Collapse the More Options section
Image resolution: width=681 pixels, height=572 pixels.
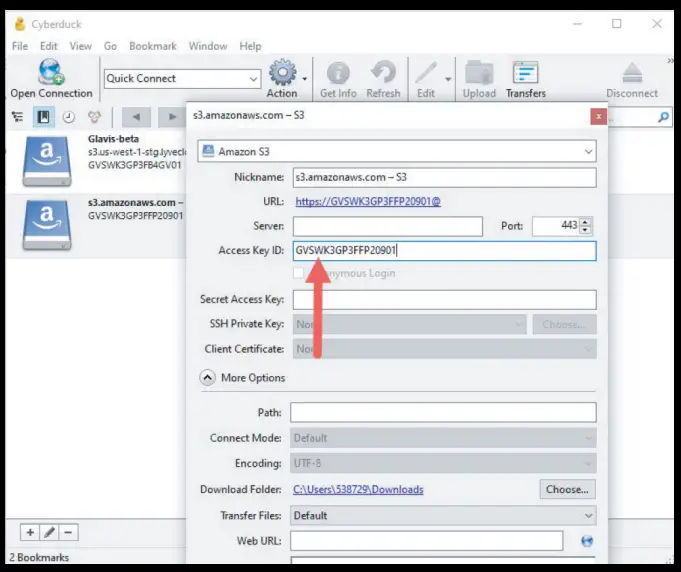pos(208,378)
